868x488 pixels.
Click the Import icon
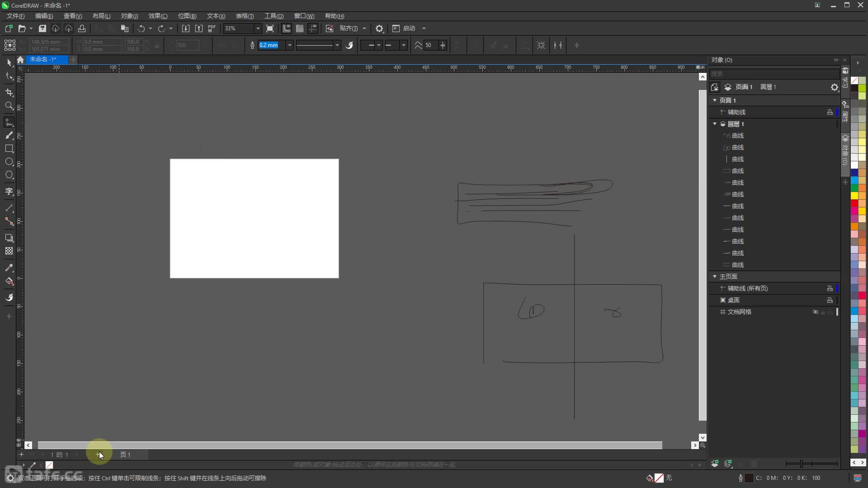[x=185, y=28]
